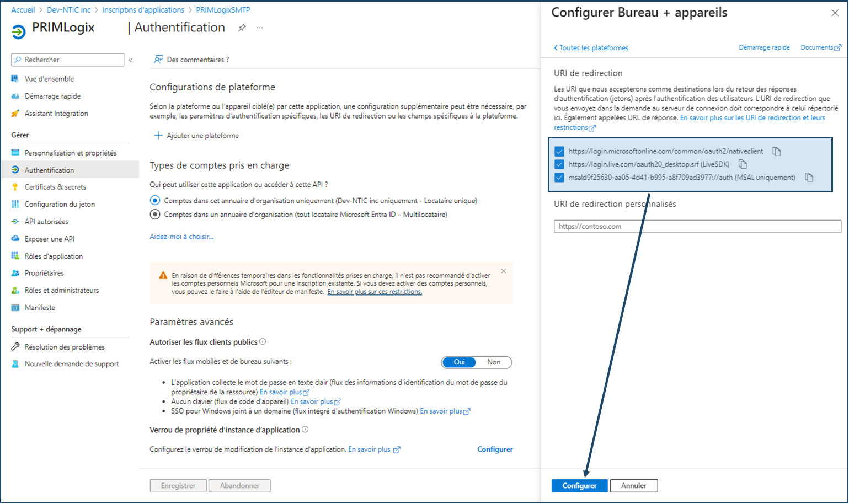The height and width of the screenshot is (504, 849).
Task: Click the blue Configurer button
Action: pyautogui.click(x=579, y=486)
